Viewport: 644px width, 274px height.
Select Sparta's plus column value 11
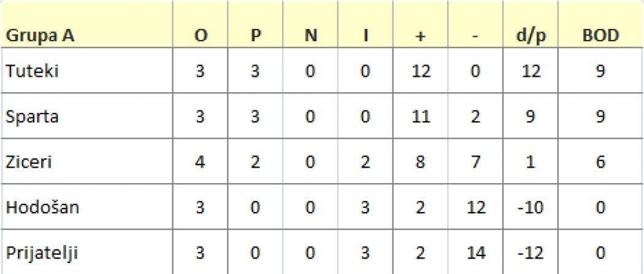point(421,116)
